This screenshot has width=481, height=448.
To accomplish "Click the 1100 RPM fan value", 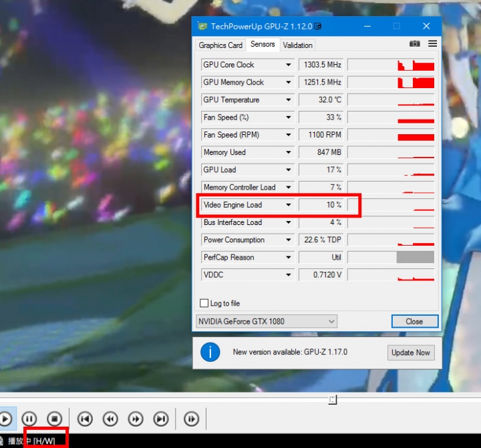I will [x=321, y=135].
